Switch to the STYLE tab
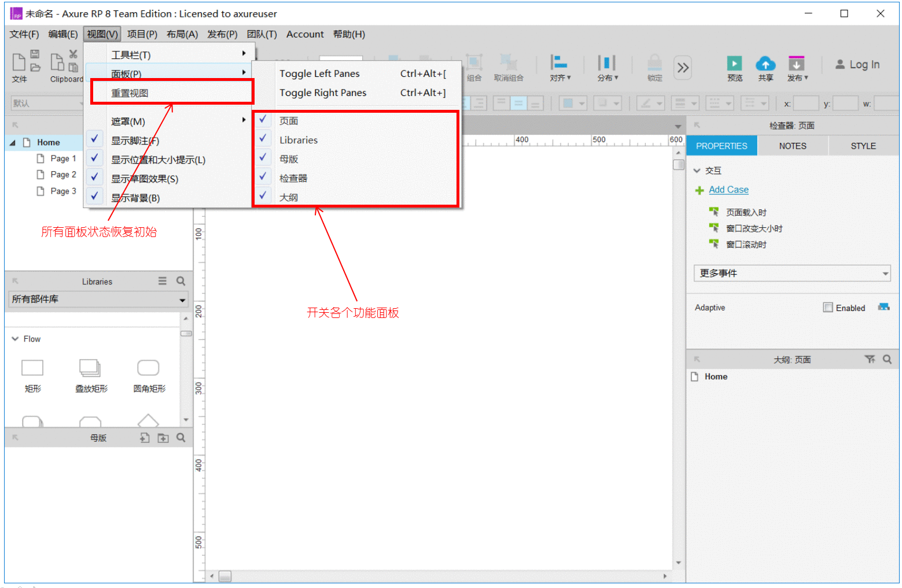 [863, 146]
